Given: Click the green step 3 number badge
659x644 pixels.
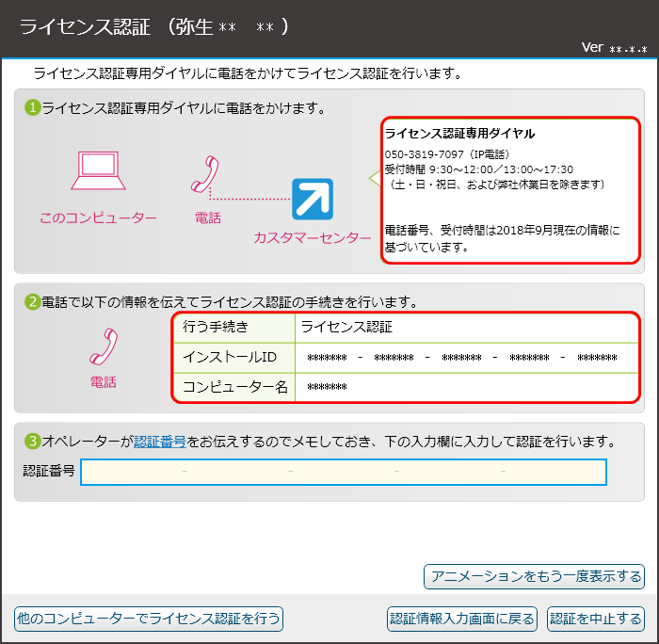Looking at the screenshot, I should pos(32,441).
